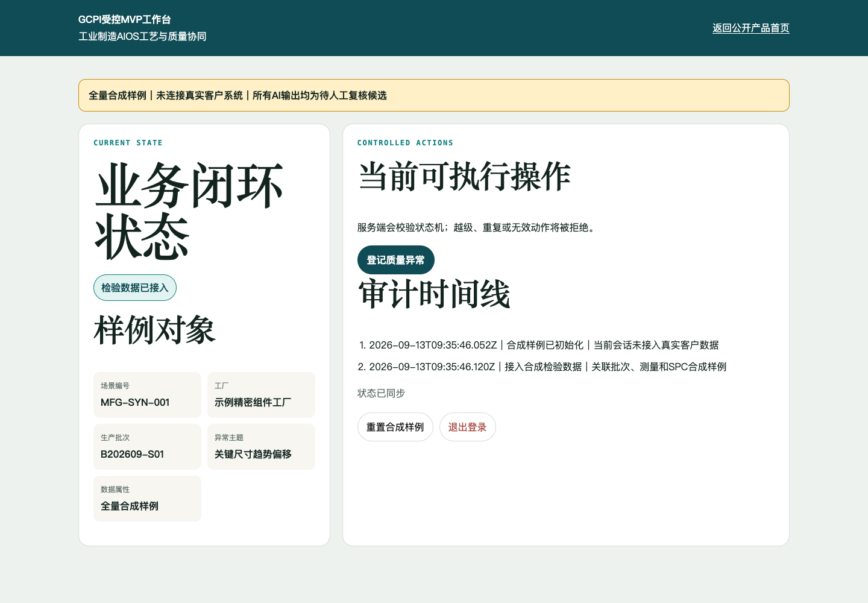Screen dimensions: 868x603
Task: Click the CONTROLLED ACTIONS label
Action: 405,143
